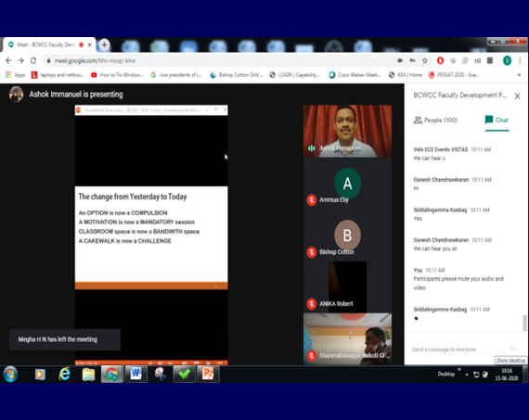Switch to PowerPoint on the taskbar
The height and width of the screenshot is (420, 529).
[x=208, y=375]
